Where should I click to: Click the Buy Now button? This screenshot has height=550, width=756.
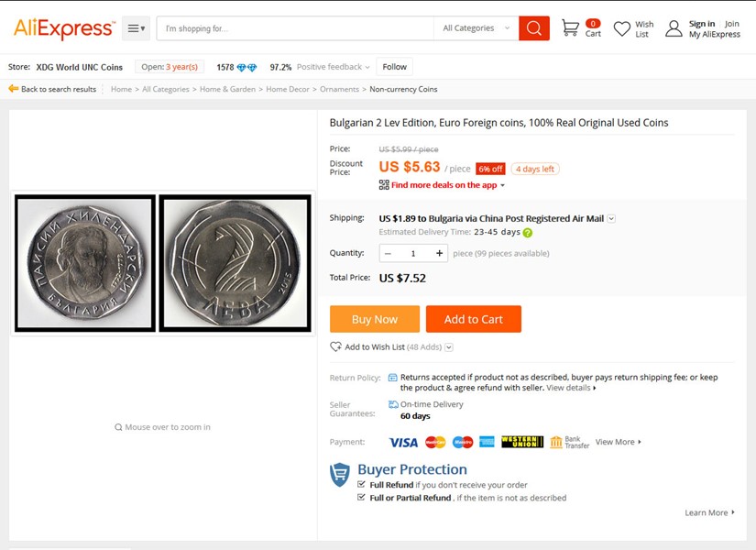tap(374, 319)
